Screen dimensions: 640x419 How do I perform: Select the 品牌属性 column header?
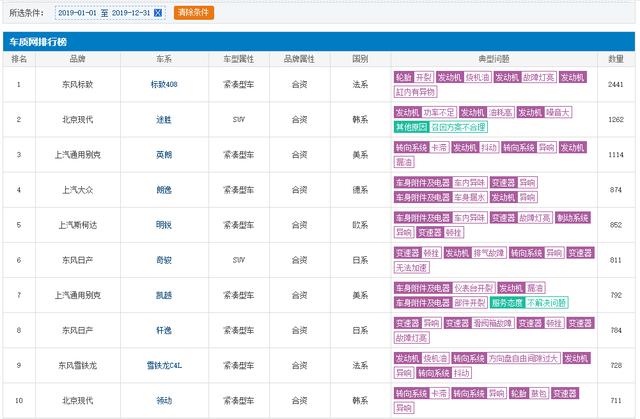[299, 59]
